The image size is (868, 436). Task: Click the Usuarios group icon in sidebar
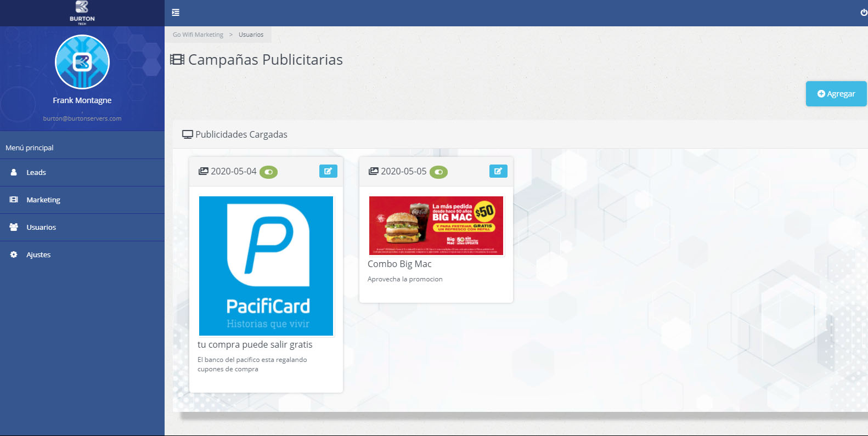coord(14,227)
